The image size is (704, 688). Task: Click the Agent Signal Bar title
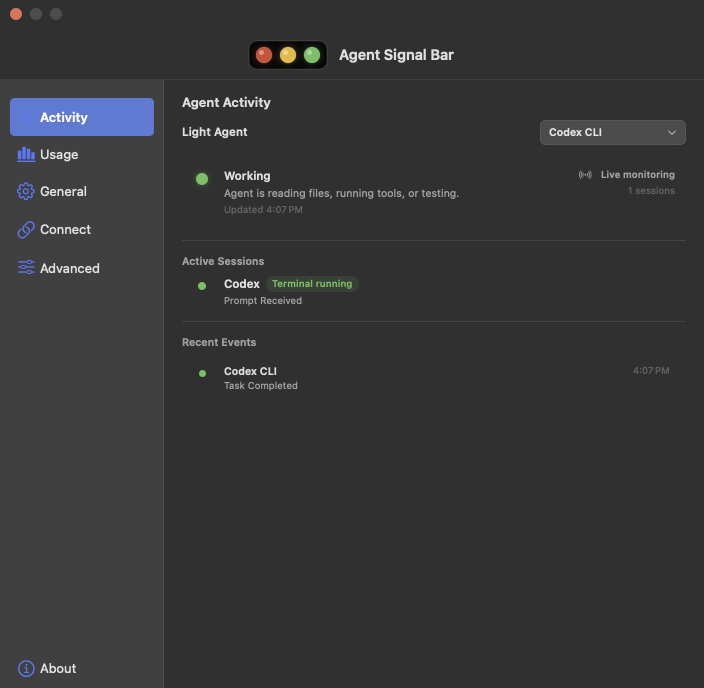(396, 55)
